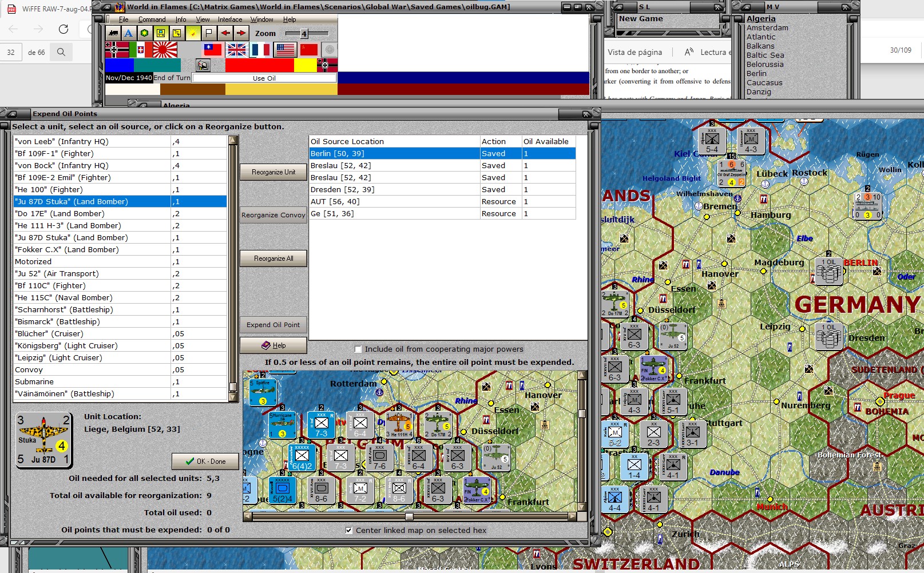The width and height of the screenshot is (924, 573).
Task: Click the linked map scroll right arrow
Action: 572,516
